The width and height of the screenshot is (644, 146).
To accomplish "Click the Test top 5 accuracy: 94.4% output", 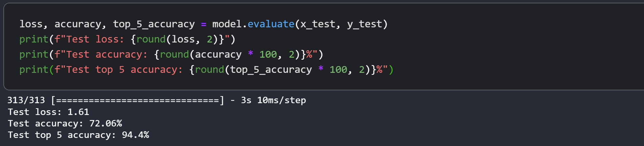I will 78,135.
